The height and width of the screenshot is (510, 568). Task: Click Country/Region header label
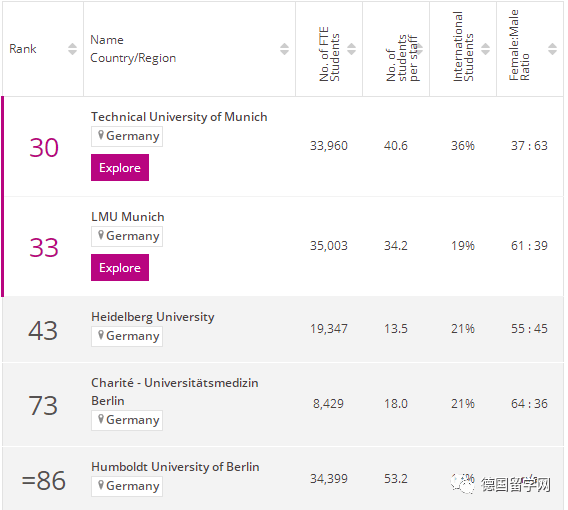[133, 58]
